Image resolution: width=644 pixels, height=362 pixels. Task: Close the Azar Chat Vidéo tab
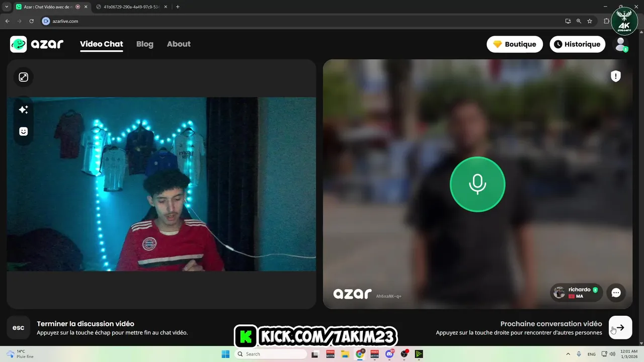[86, 7]
